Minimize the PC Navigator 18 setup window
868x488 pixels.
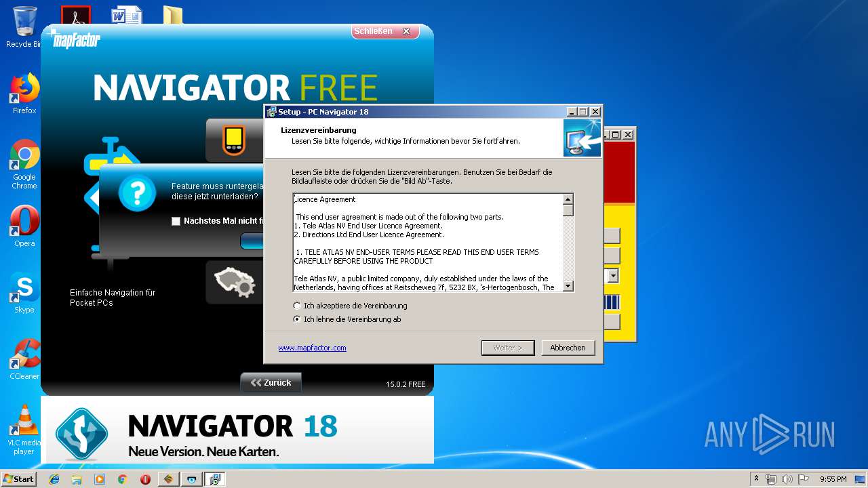coord(572,112)
